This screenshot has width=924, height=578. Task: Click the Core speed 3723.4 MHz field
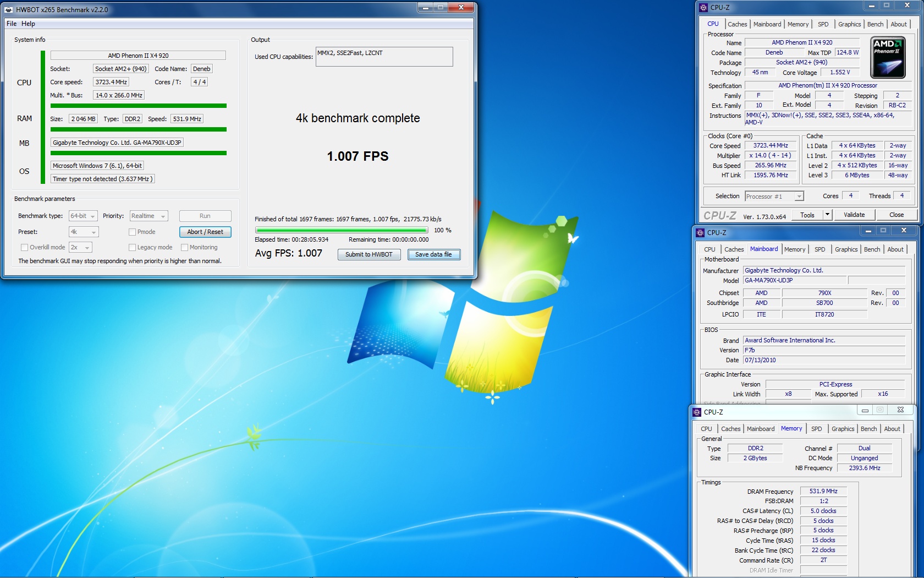[x=111, y=82]
